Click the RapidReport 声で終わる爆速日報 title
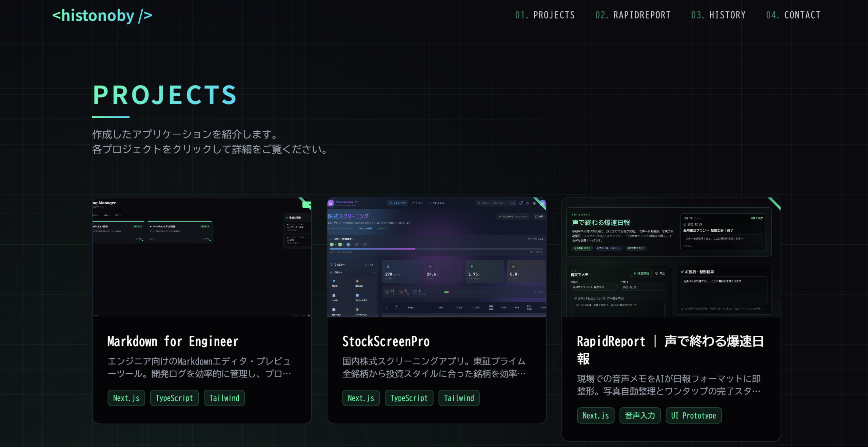 (x=670, y=350)
